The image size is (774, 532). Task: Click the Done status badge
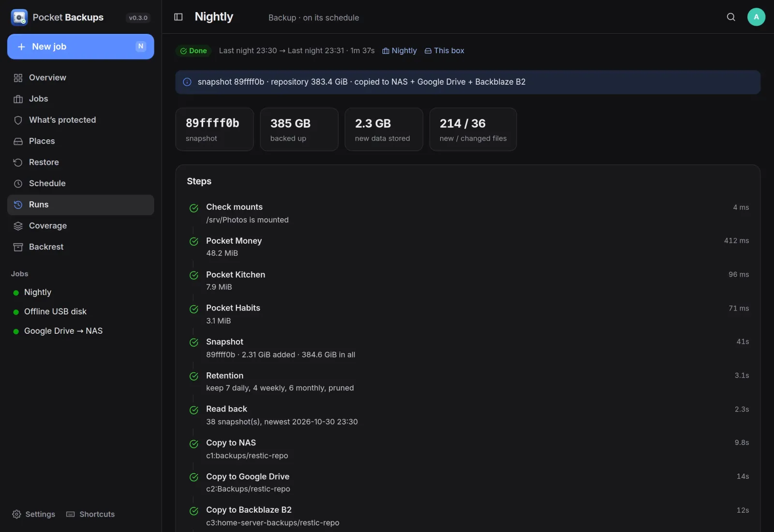pyautogui.click(x=193, y=51)
